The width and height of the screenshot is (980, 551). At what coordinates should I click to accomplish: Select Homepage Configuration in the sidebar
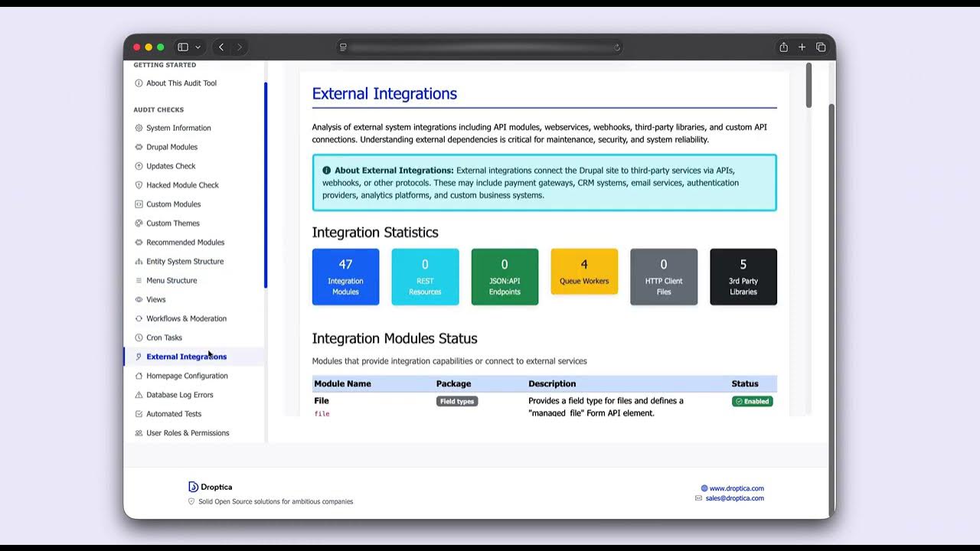187,376
